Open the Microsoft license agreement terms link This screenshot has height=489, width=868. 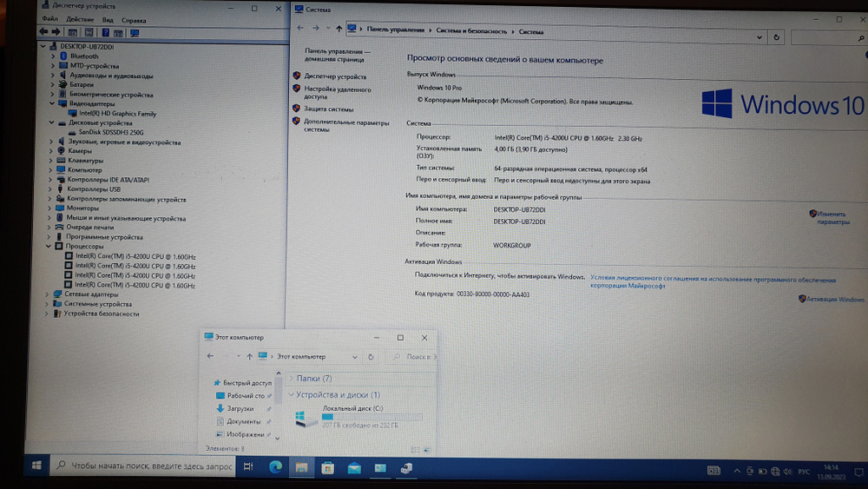click(713, 282)
